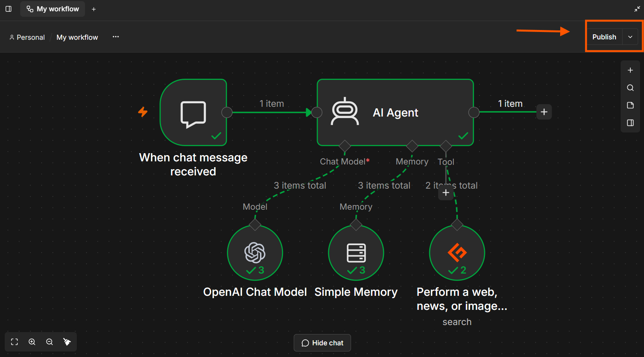Screen dimensions: 644x357
Task: Open the workflow options three-dot menu
Action: (x=116, y=37)
